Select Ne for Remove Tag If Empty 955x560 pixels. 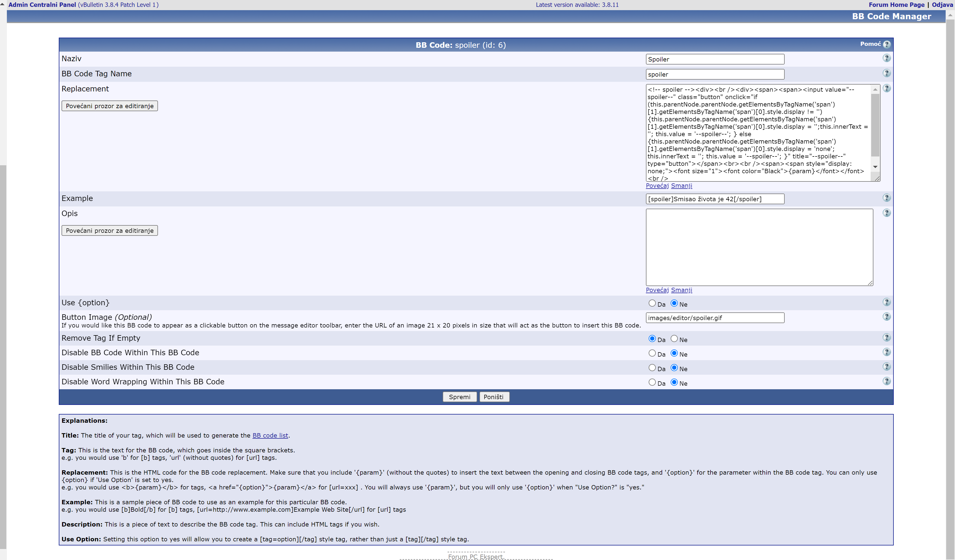point(674,338)
